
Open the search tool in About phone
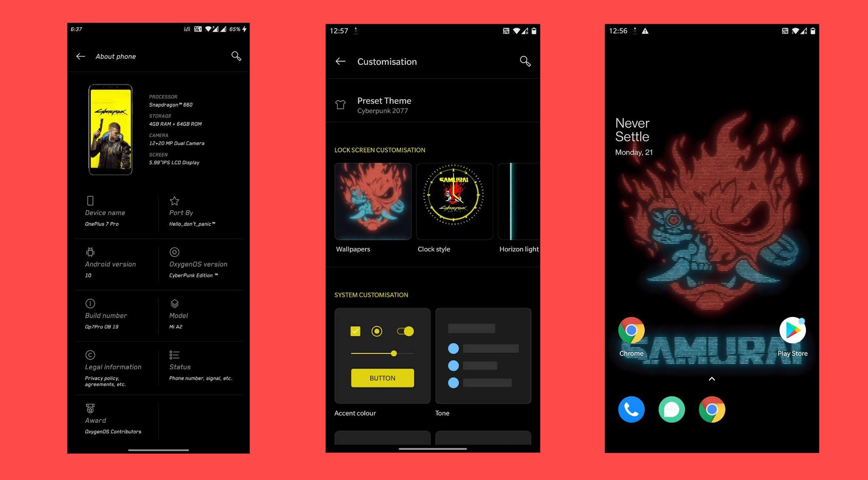(235, 55)
